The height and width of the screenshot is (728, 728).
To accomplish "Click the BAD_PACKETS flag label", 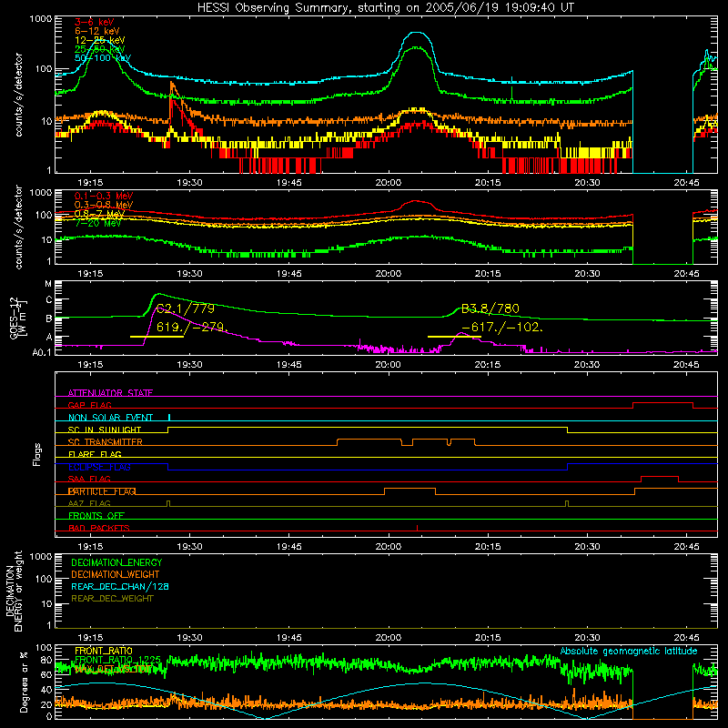I will [99, 528].
